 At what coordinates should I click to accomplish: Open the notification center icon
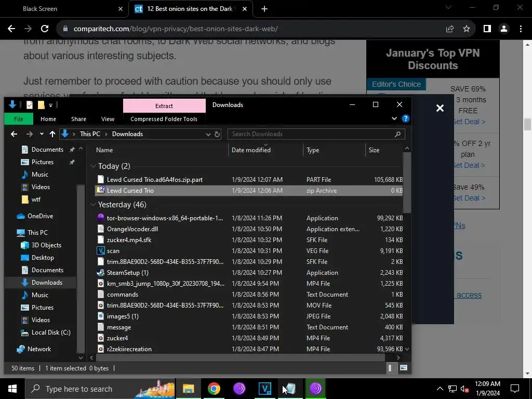515,389
